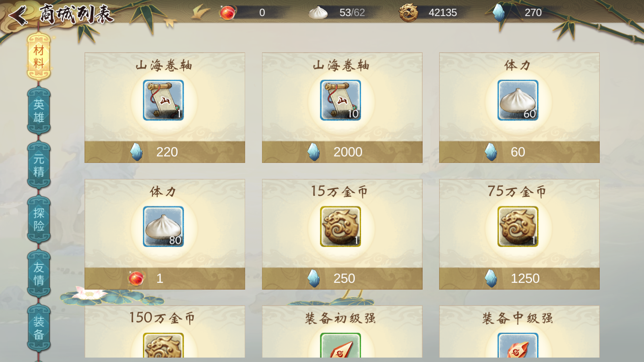Screen dimensions: 644x362
Task: Choose the 体力 bun icon with quantity 60
Action: [518, 100]
